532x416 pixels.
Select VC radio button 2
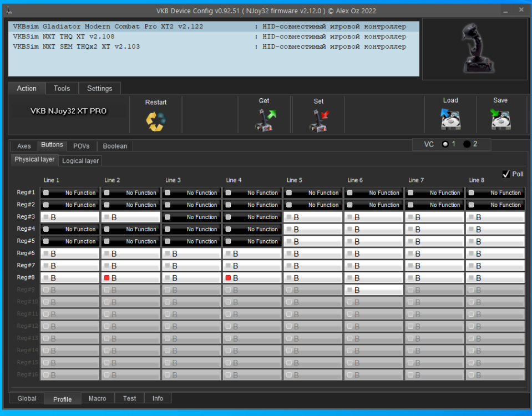click(467, 144)
